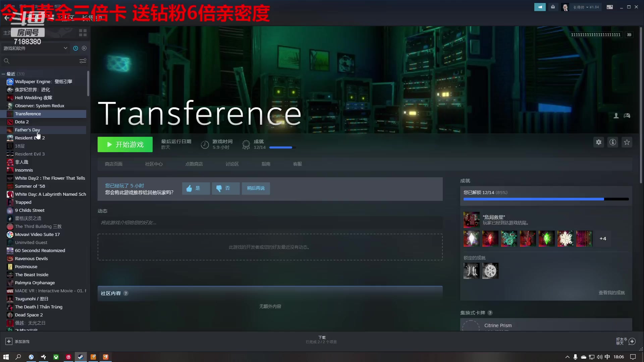
Task: Open the 下载 status at bottom
Action: 321,340
